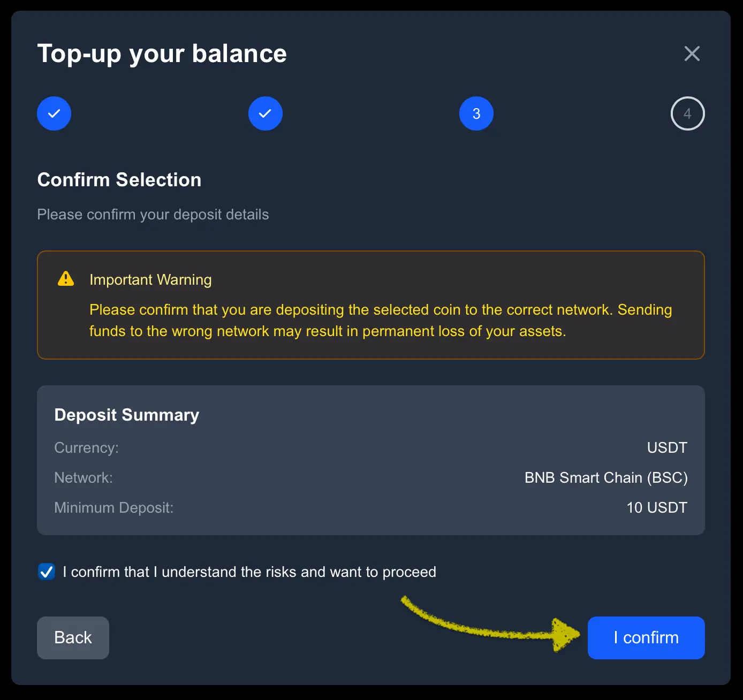Image resolution: width=743 pixels, height=700 pixels.
Task: Click the Important Warning heading
Action: coord(150,279)
